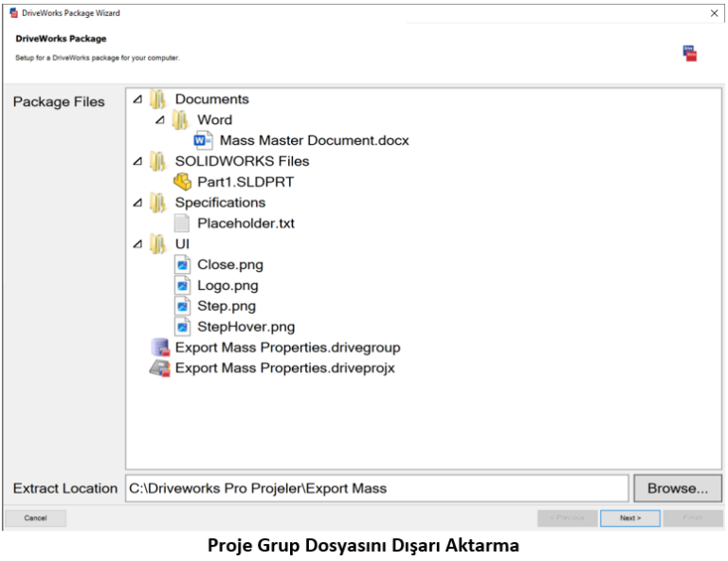728x561 pixels.
Task: Cancel the package wizard
Action: (x=35, y=518)
